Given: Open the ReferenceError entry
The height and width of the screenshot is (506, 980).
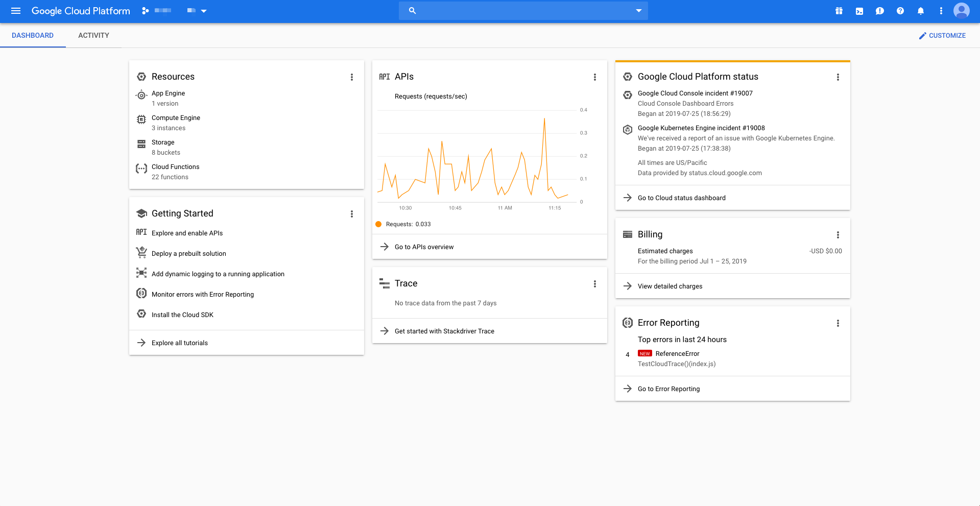Looking at the screenshot, I should click(x=677, y=354).
